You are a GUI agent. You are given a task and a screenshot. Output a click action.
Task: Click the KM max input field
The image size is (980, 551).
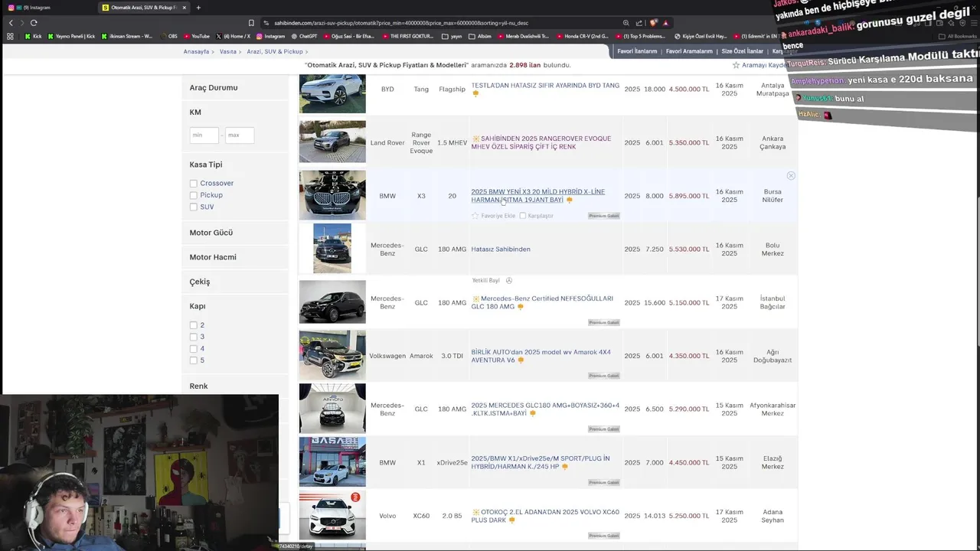pyautogui.click(x=239, y=135)
